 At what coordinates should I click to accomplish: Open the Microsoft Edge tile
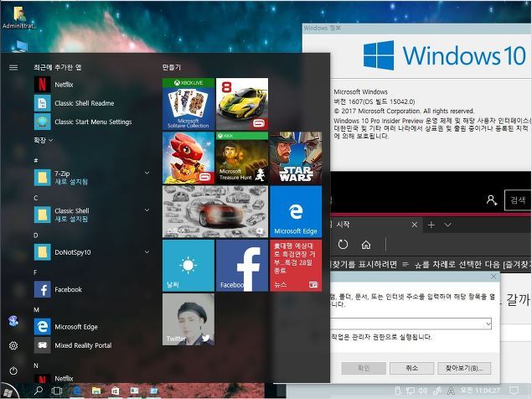tap(296, 211)
